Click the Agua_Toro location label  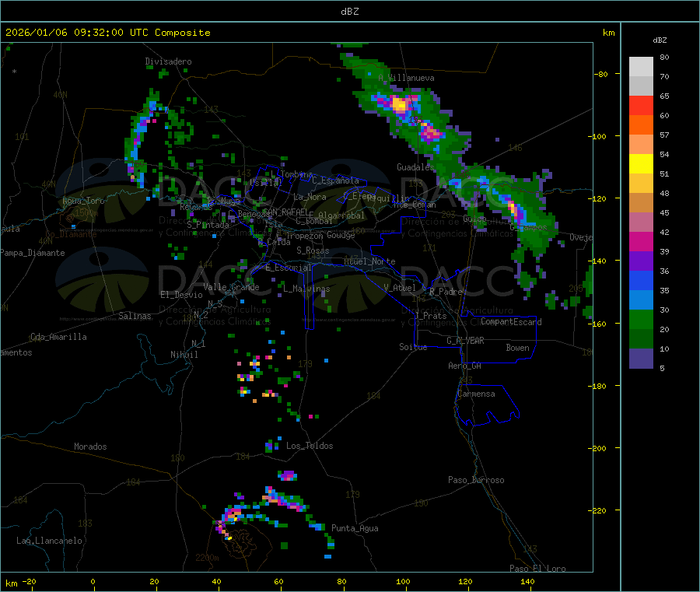point(83,201)
